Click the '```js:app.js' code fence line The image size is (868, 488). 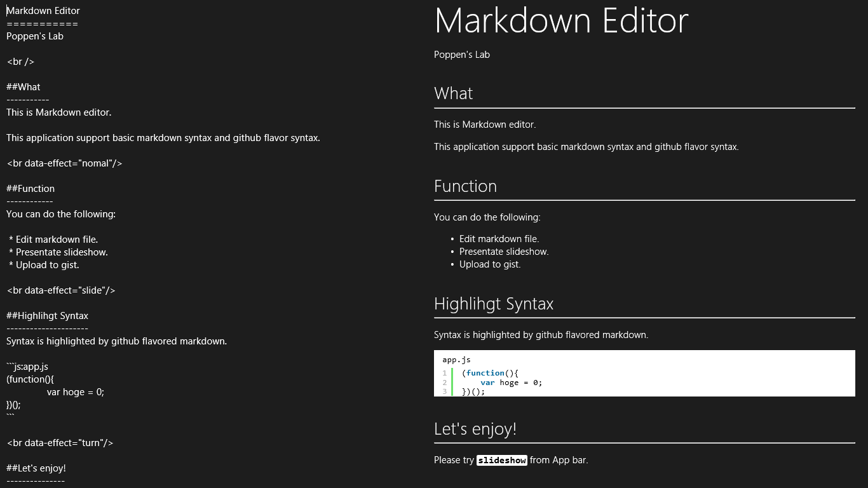click(x=27, y=367)
